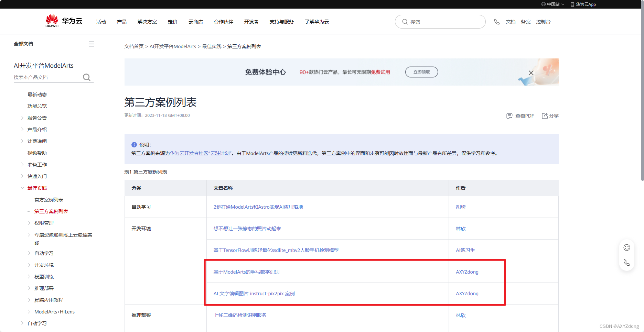Expand 权限管理 under 最佳实践
This screenshot has height=332, width=644.
[29, 223]
